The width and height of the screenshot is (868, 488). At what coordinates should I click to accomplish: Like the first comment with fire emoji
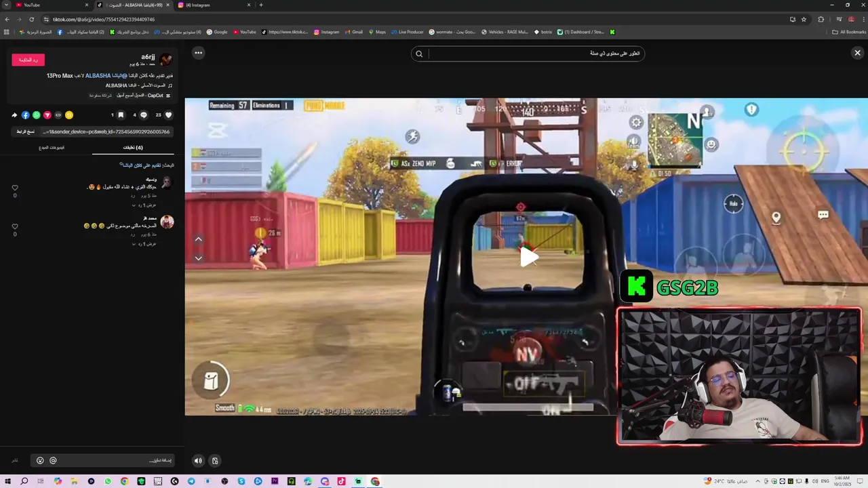[15, 188]
